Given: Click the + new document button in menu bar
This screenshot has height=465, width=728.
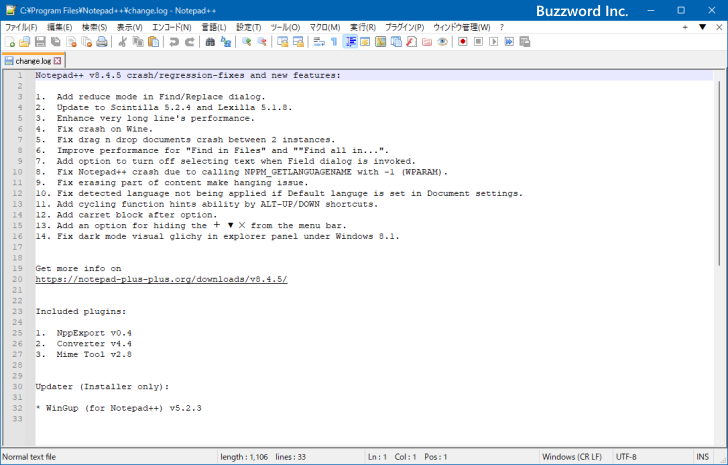Looking at the screenshot, I should (x=685, y=27).
